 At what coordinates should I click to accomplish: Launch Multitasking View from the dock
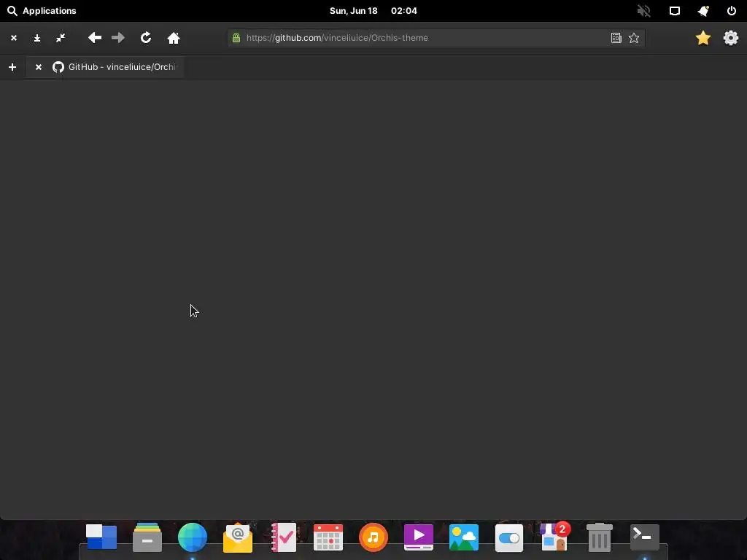click(x=101, y=537)
